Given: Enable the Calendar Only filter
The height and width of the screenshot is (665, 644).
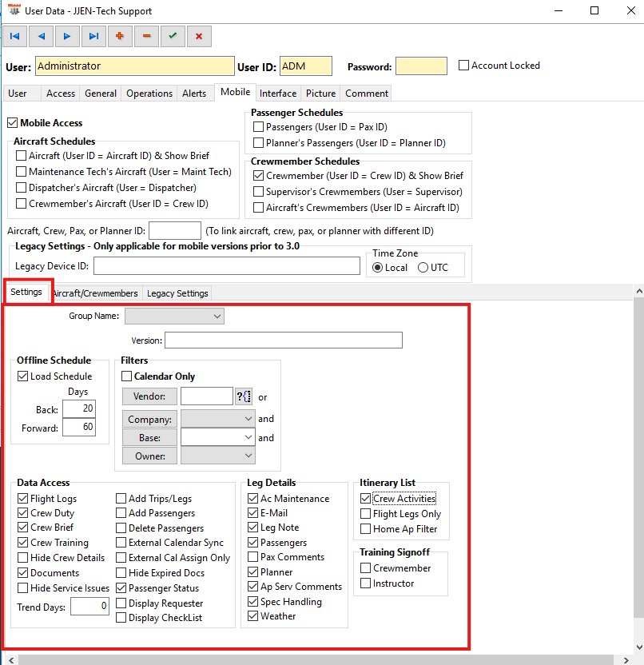Looking at the screenshot, I should (x=127, y=376).
